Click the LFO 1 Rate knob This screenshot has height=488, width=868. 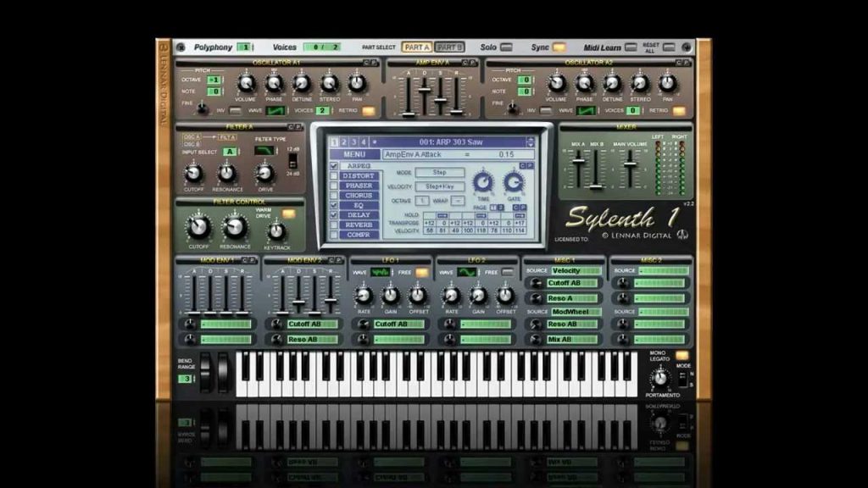(364, 296)
